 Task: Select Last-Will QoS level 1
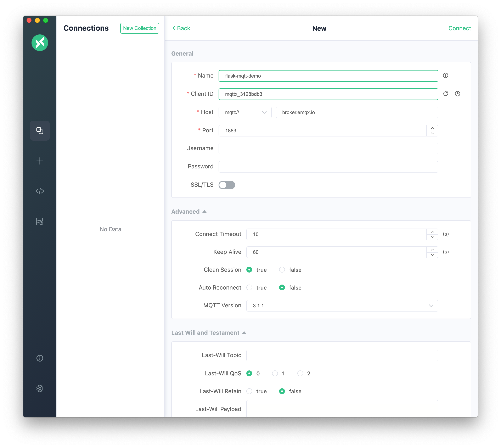275,373
